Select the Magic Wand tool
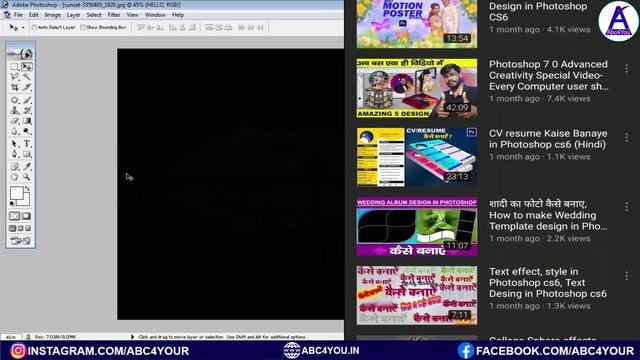Screen dimensions: 640x360 point(27,77)
